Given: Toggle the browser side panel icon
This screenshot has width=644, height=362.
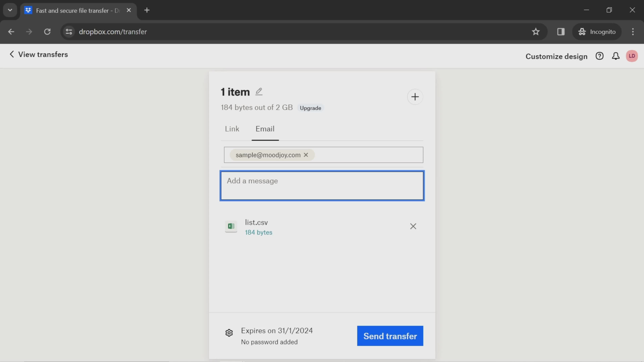Looking at the screenshot, I should [x=561, y=32].
